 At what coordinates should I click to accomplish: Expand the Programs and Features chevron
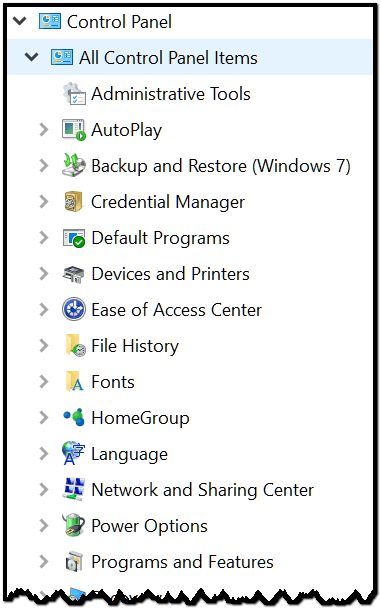(44, 561)
